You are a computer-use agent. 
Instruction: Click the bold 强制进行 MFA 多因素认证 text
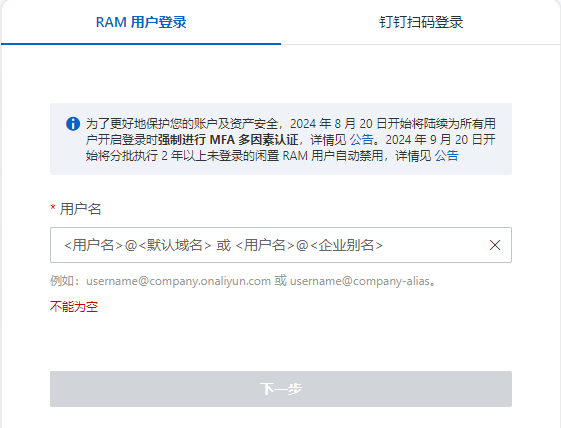point(228,140)
